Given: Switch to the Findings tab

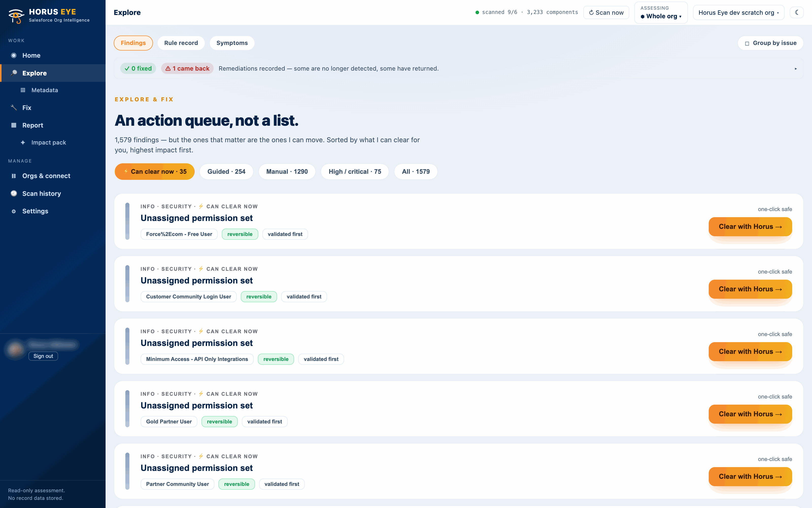Looking at the screenshot, I should (133, 43).
